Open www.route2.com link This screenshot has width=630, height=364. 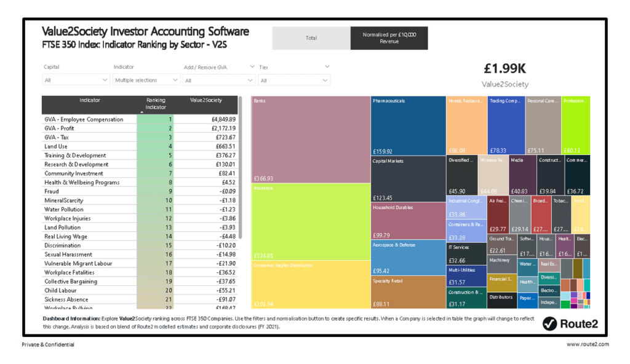(x=588, y=344)
